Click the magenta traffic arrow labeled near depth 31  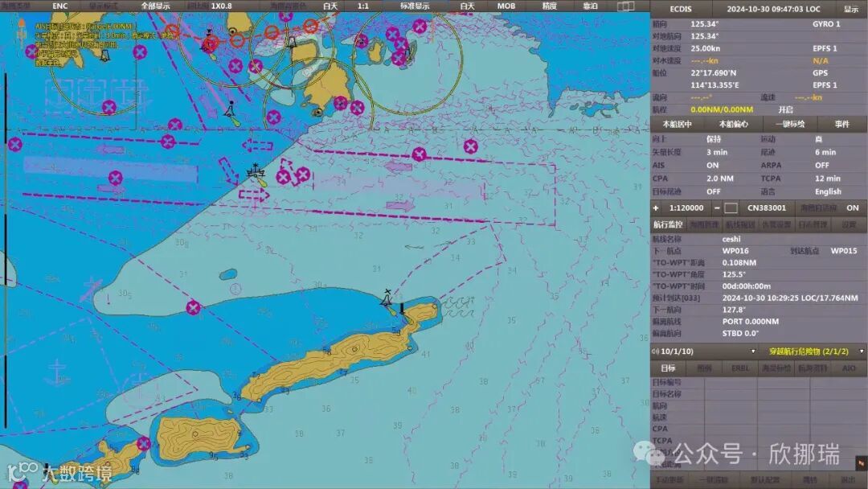point(399,205)
